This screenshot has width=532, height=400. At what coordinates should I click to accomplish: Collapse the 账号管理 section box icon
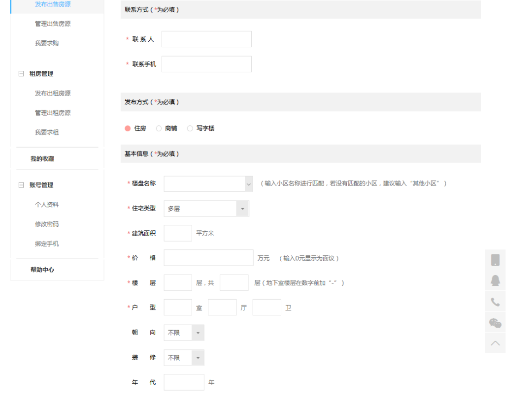point(21,185)
